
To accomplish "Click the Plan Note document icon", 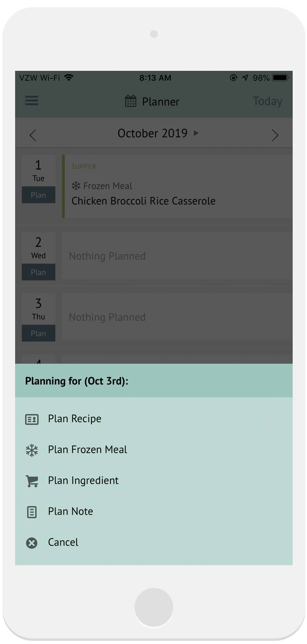I will [32, 512].
